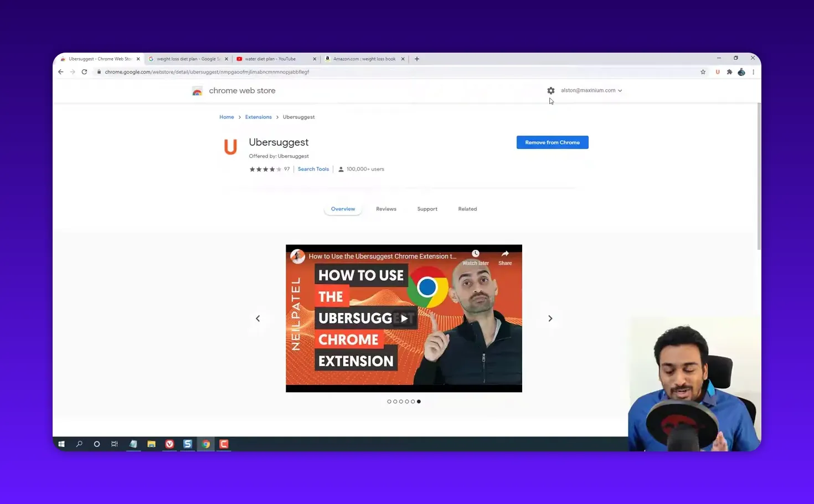The image size is (814, 504).
Task: Open the Chrome profile avatar icon
Action: 741,71
